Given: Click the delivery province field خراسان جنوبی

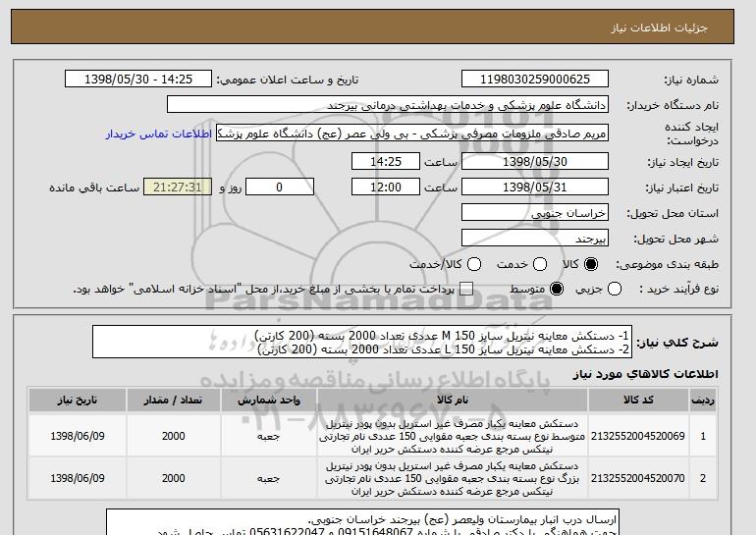Looking at the screenshot, I should pyautogui.click(x=535, y=213).
